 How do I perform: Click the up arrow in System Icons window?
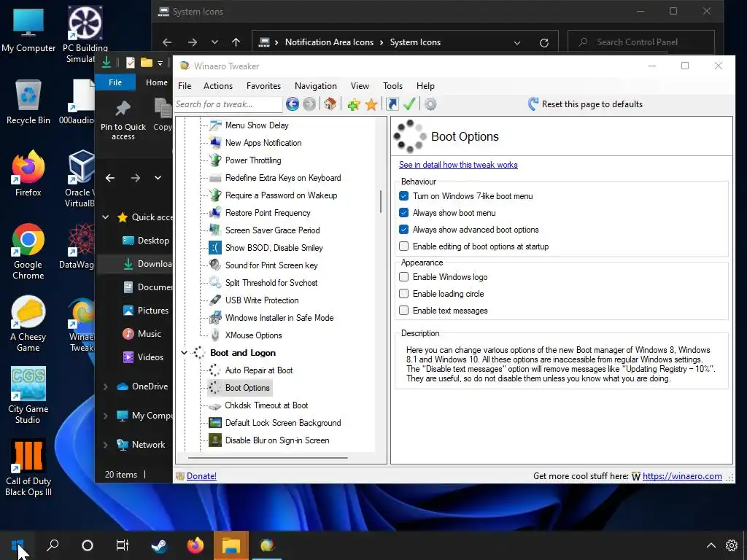pos(236,42)
